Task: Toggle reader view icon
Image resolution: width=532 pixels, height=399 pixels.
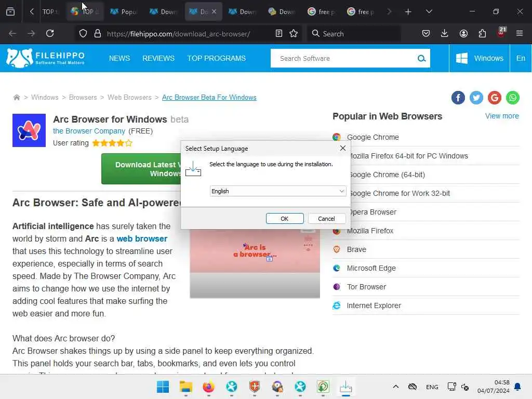Action: point(279,33)
